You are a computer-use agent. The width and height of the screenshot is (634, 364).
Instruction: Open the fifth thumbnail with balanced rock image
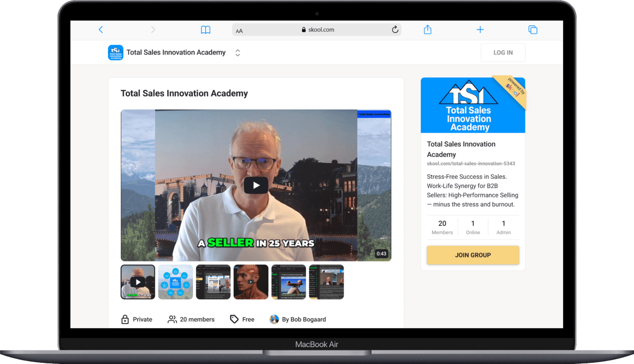point(289,282)
